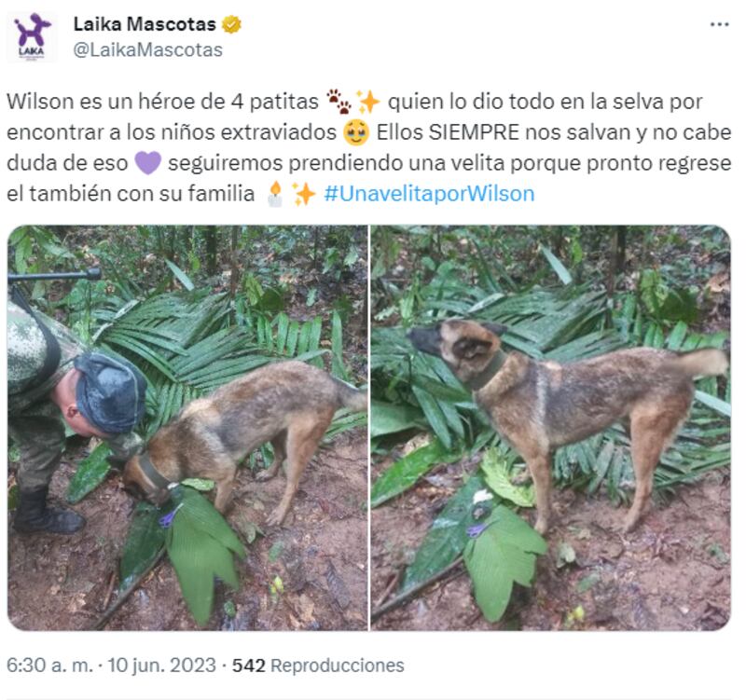This screenshot has width=746, height=700.
Task: Click the teary-eyed face emoji
Action: 356,132
